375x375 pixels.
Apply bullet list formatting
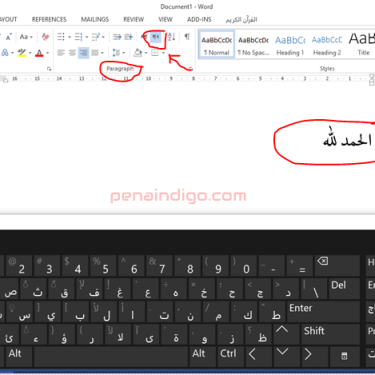click(x=61, y=37)
